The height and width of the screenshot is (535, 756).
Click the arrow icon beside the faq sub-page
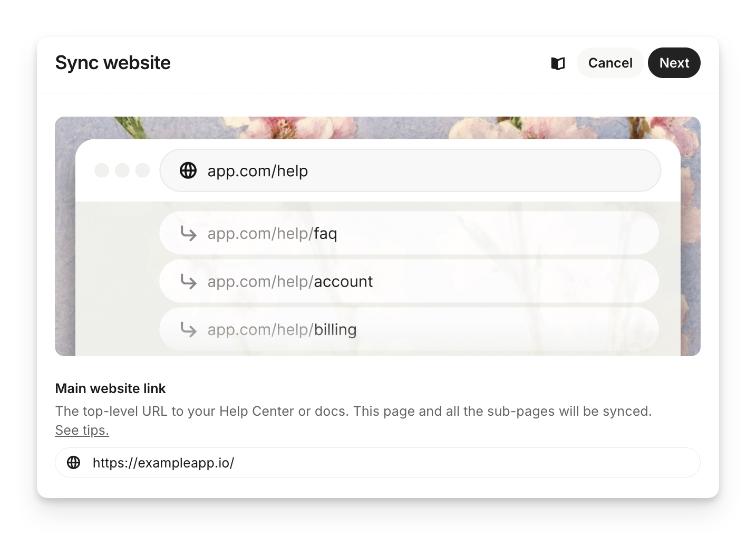coord(188,233)
